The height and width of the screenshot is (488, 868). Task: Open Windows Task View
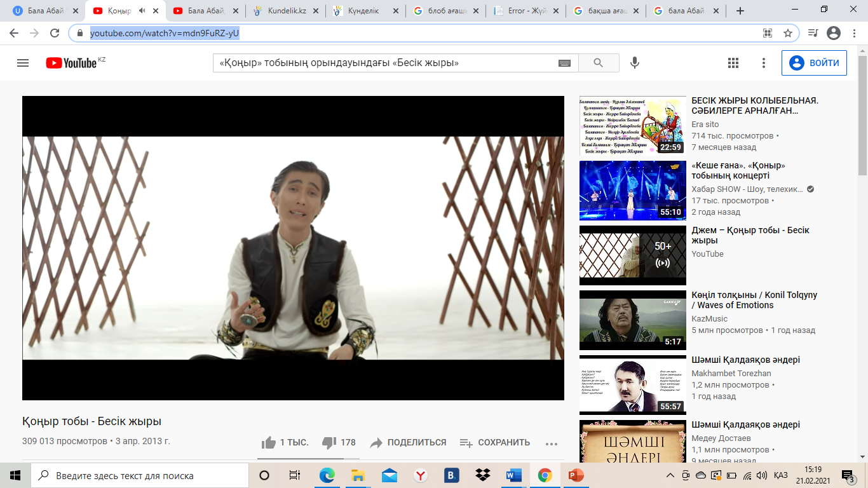pyautogui.click(x=295, y=475)
